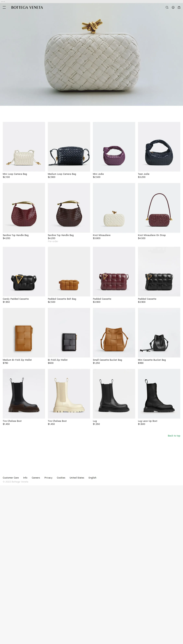This screenshot has width=183, height=644.
Task: Click Knot Minaudiere On Strap title
Action: (152, 235)
